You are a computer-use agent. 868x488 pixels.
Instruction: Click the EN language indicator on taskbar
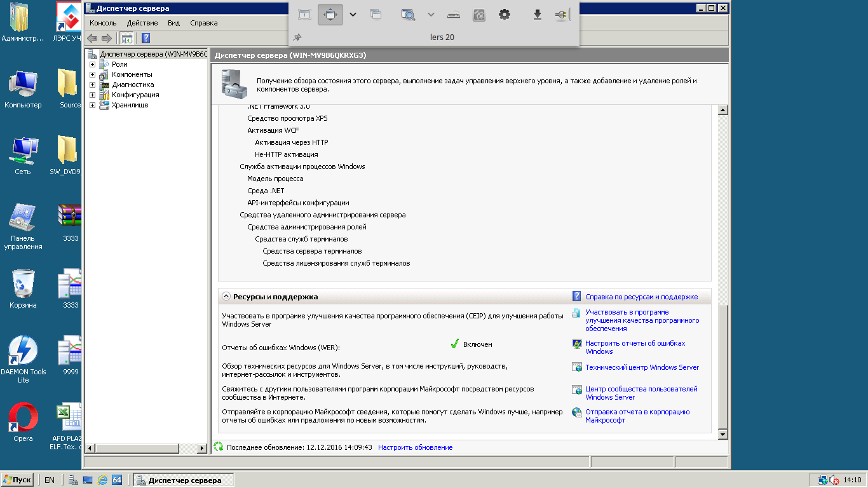49,480
